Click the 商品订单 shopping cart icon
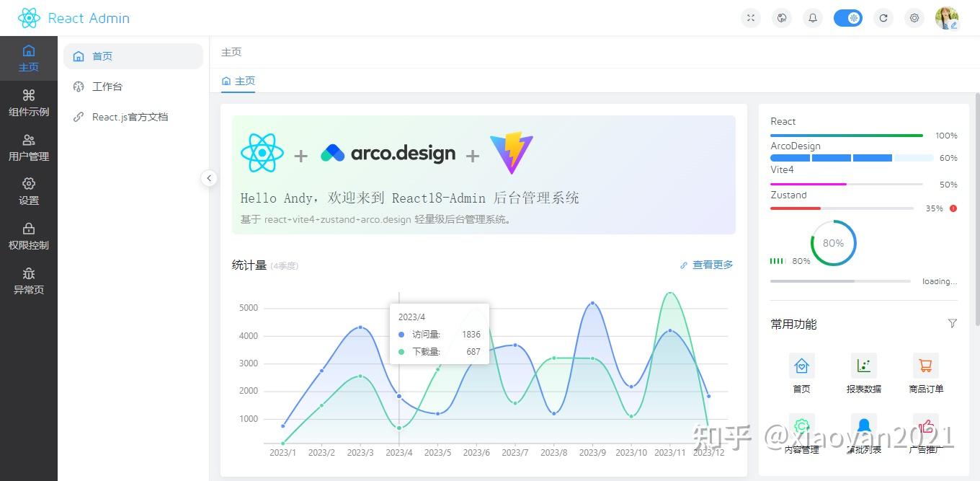The width and height of the screenshot is (980, 481). pyautogui.click(x=925, y=366)
